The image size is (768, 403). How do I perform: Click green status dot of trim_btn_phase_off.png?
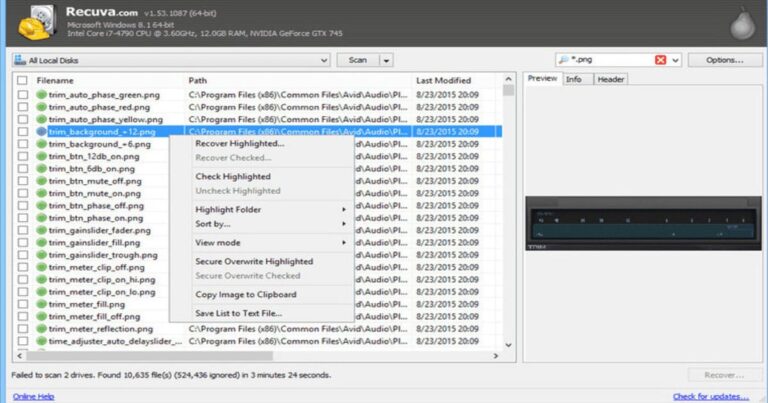42,205
